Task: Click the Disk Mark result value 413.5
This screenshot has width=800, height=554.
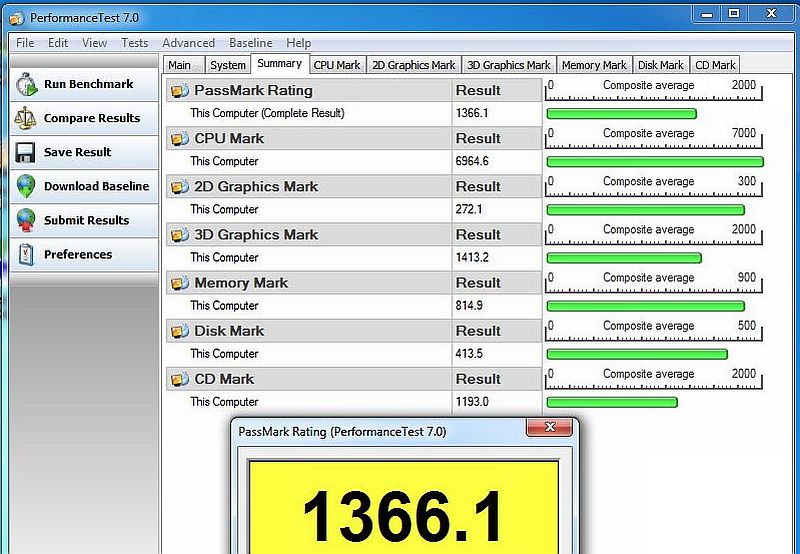Action: pyautogui.click(x=469, y=354)
